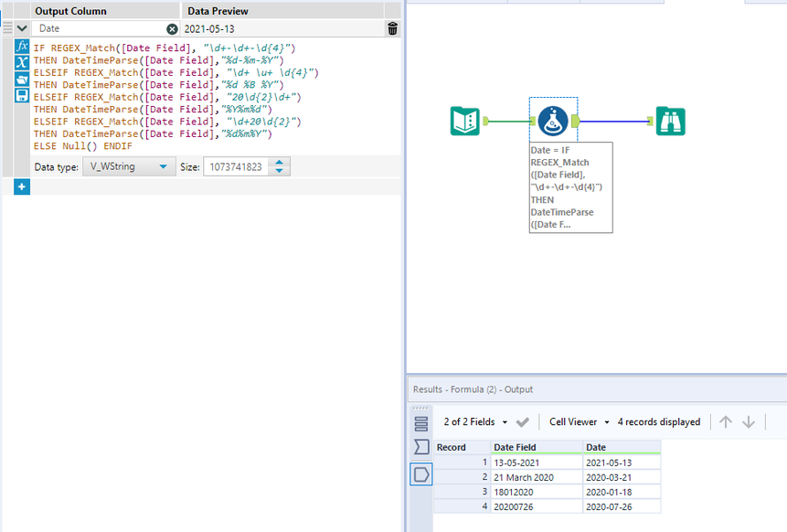This screenshot has height=532, width=787.
Task: Click the Formula tool output anchor
Action: pos(575,121)
